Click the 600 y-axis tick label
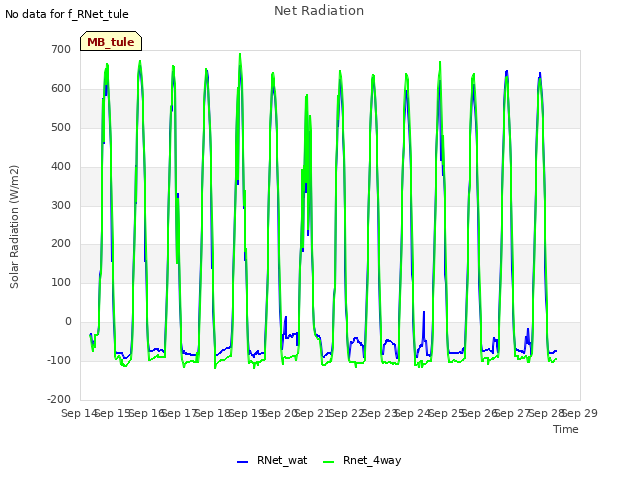Screen dimensions: 640x480 (x=61, y=89)
